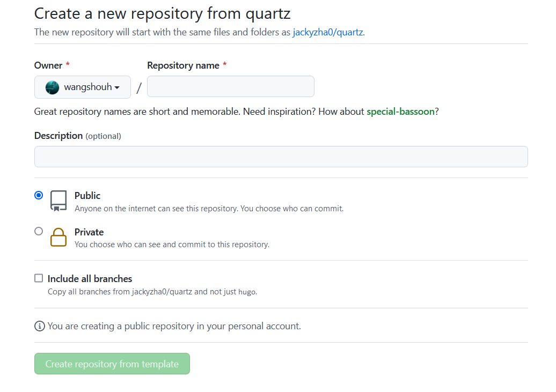Enable the Include all branches checkbox
This screenshot has width=556, height=392.
(39, 278)
